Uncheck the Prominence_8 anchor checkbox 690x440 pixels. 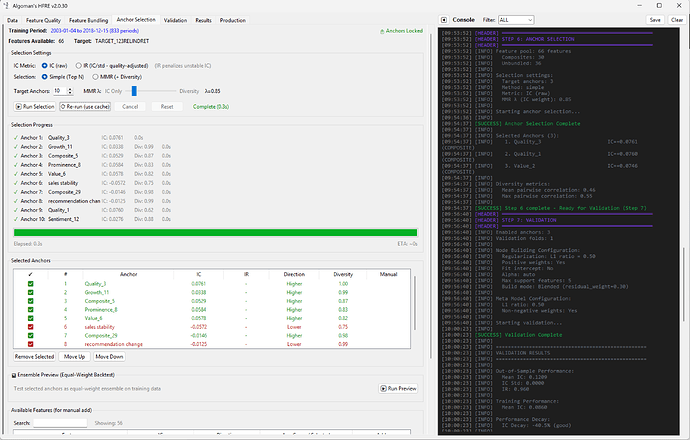coord(30,310)
